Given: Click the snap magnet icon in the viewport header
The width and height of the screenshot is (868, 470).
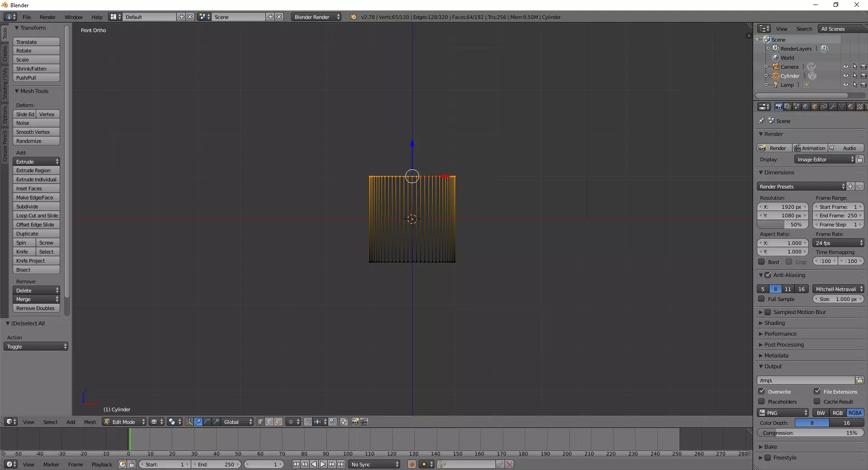Looking at the screenshot, I should [307, 422].
